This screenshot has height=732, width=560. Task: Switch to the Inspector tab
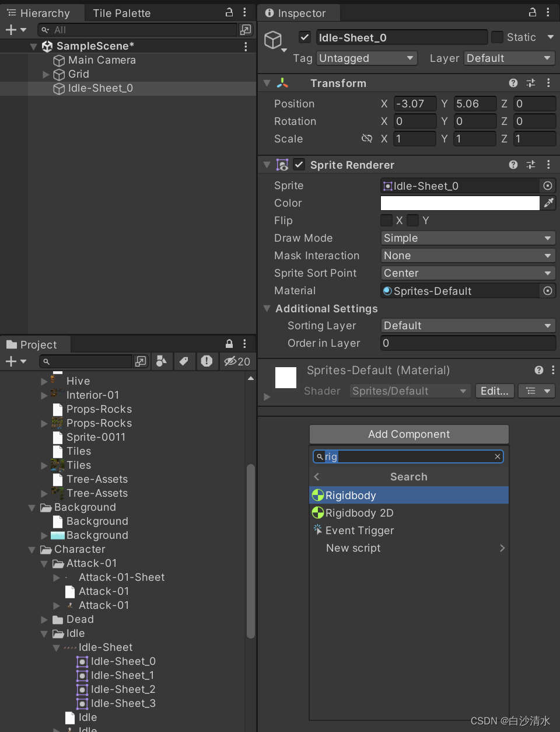pyautogui.click(x=298, y=12)
